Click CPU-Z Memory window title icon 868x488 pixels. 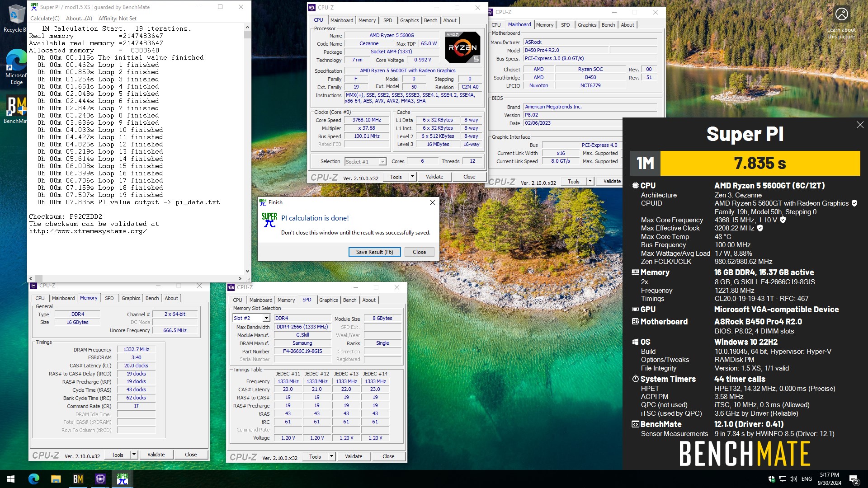coord(33,286)
